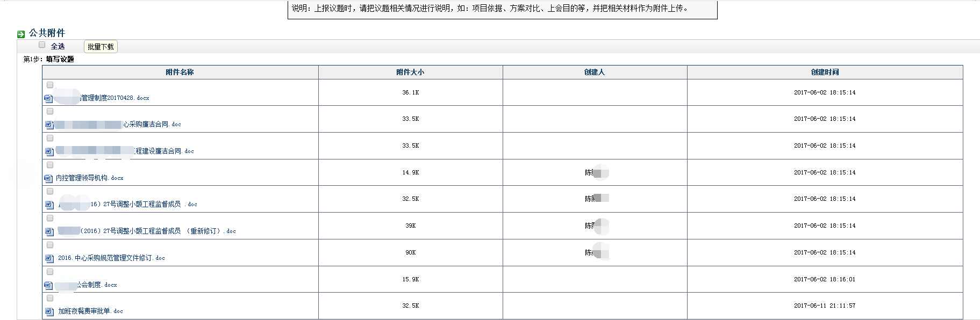Click the 2017-06-02 18:16:01 timestamp
Viewport: 980px width, 320px height.
(825, 279)
